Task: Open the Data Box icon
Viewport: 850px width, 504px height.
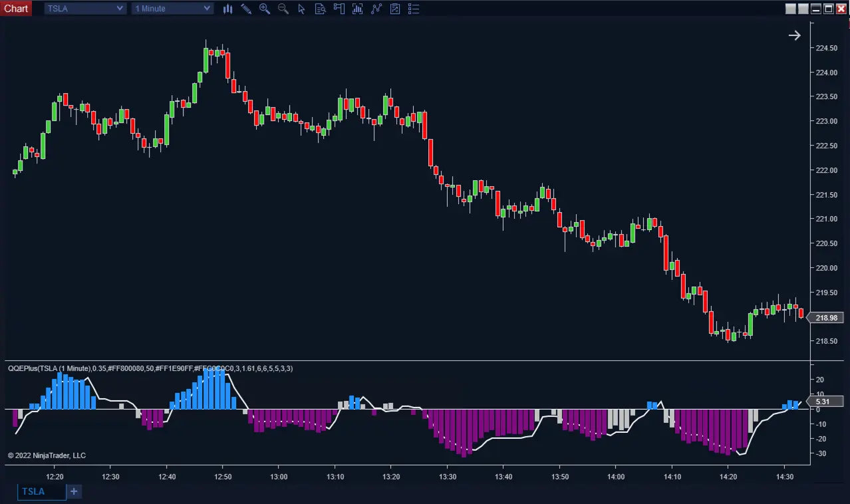Action: click(321, 9)
